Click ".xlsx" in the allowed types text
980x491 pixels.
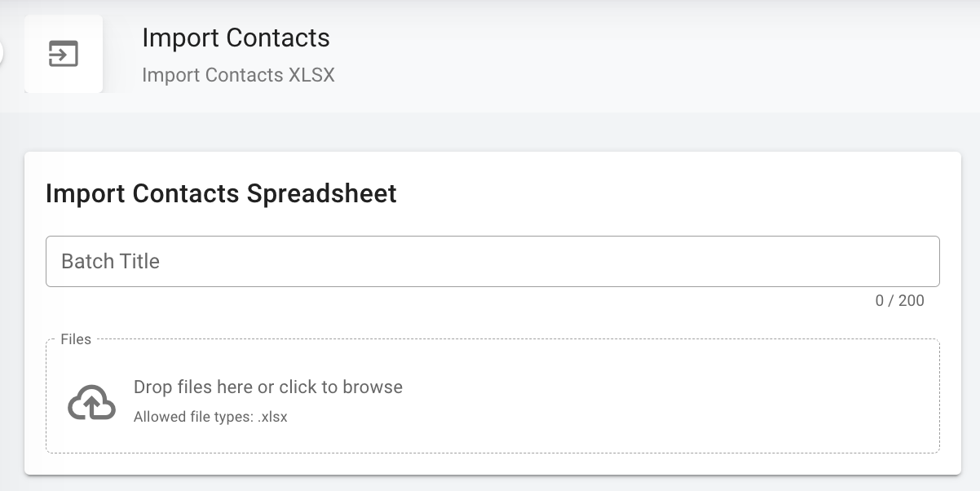click(x=272, y=417)
